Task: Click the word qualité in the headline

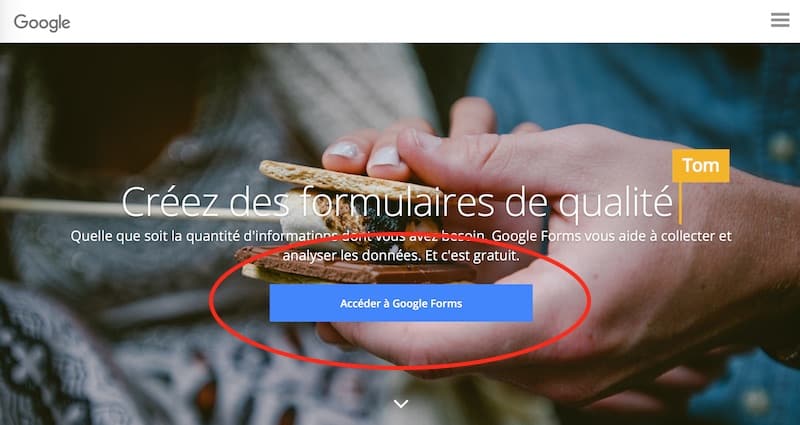Action: pos(615,203)
